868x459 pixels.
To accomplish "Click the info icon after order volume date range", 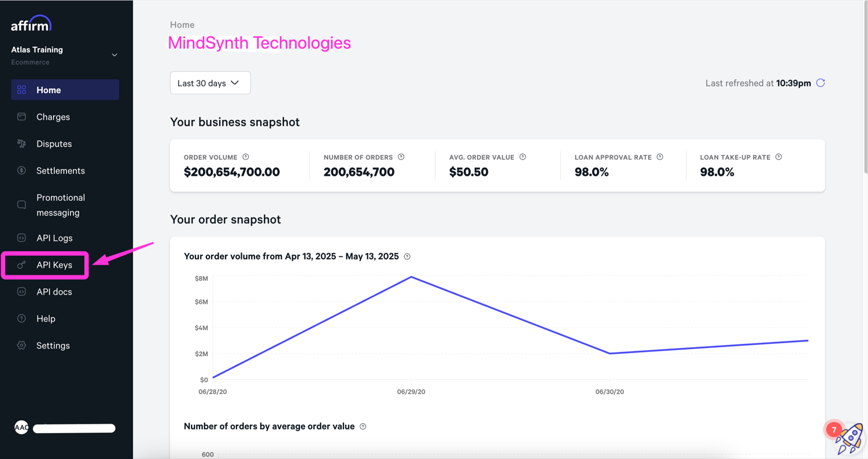I will click(x=407, y=256).
